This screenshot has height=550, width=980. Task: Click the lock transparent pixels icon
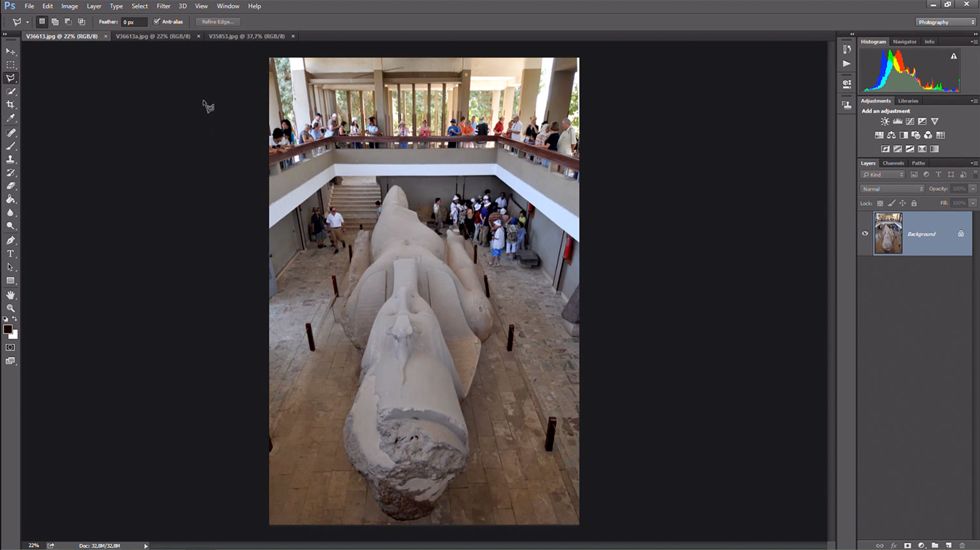(x=880, y=203)
